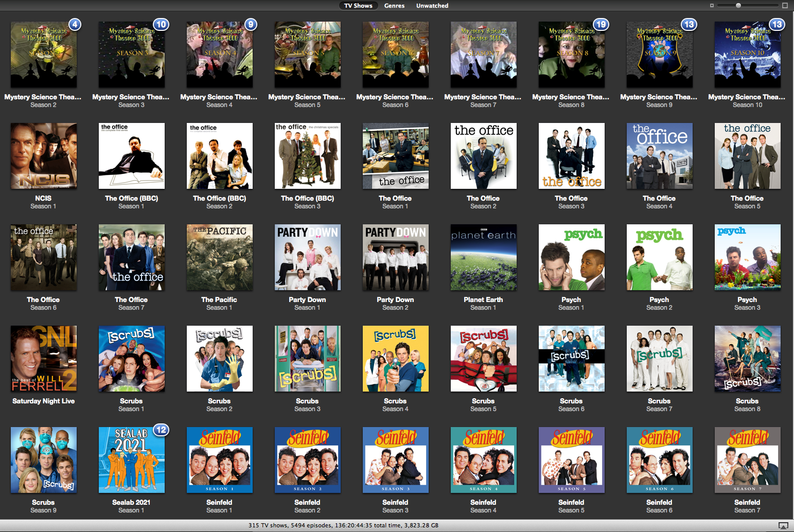
Task: Open Seinfeld Season 6 cover
Action: [x=660, y=460]
